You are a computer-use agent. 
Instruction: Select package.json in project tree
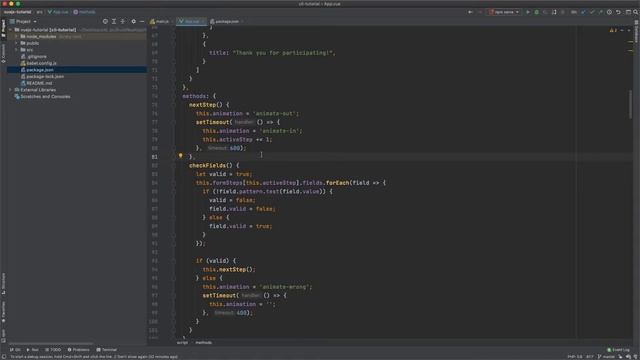pyautogui.click(x=40, y=70)
